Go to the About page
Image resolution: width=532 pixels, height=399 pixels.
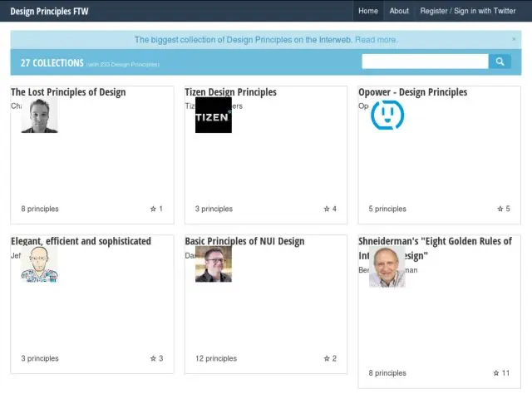point(399,11)
